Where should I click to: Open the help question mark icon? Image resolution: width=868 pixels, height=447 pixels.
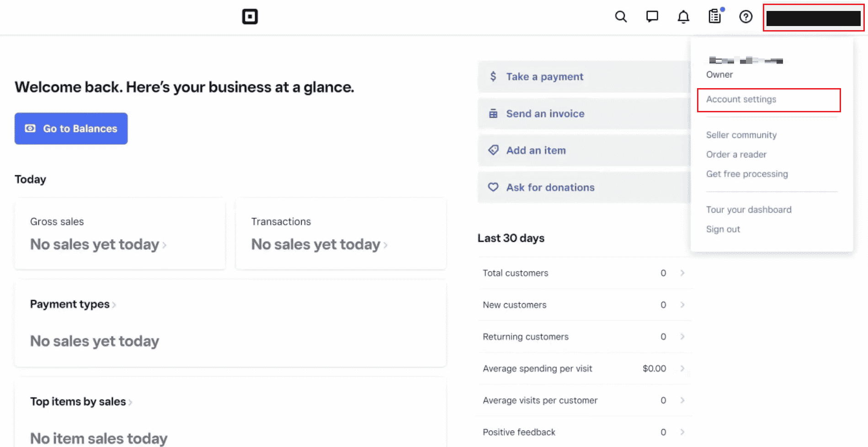(746, 17)
